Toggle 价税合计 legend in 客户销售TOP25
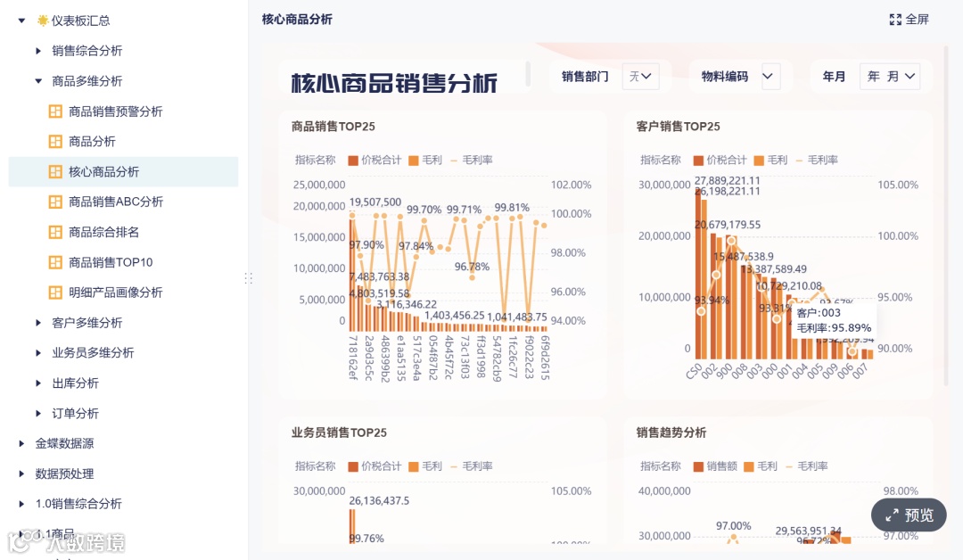Viewport: 963px width, 560px height. pos(720,160)
